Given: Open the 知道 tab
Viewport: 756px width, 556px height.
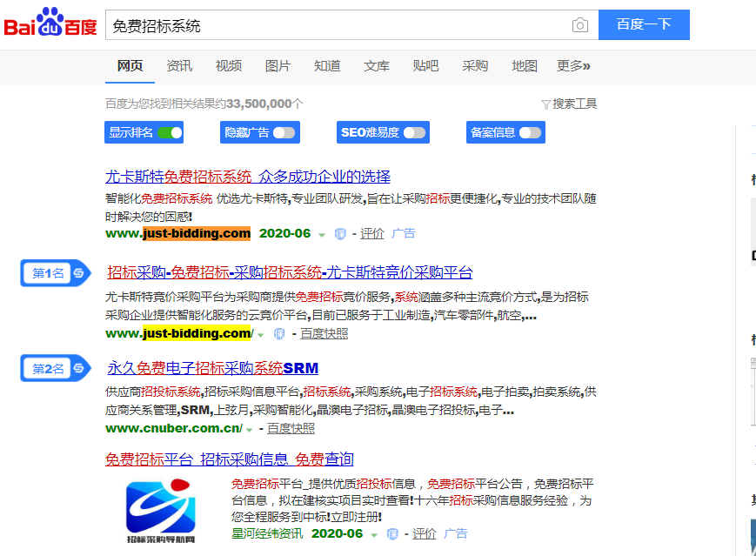Looking at the screenshot, I should 327,66.
